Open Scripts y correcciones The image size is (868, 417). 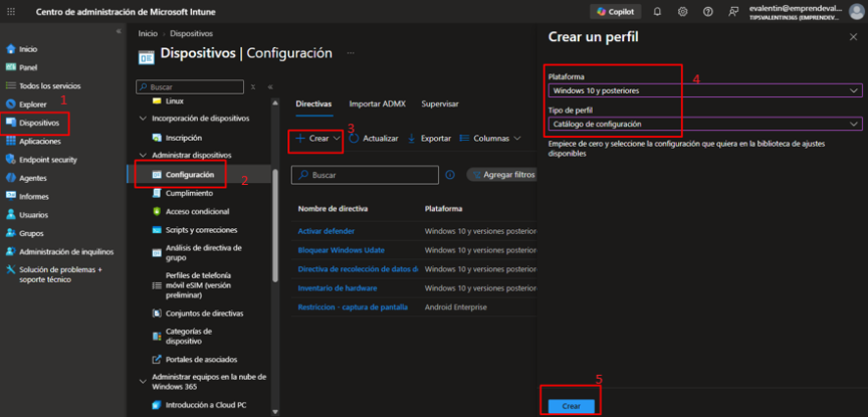coord(201,230)
